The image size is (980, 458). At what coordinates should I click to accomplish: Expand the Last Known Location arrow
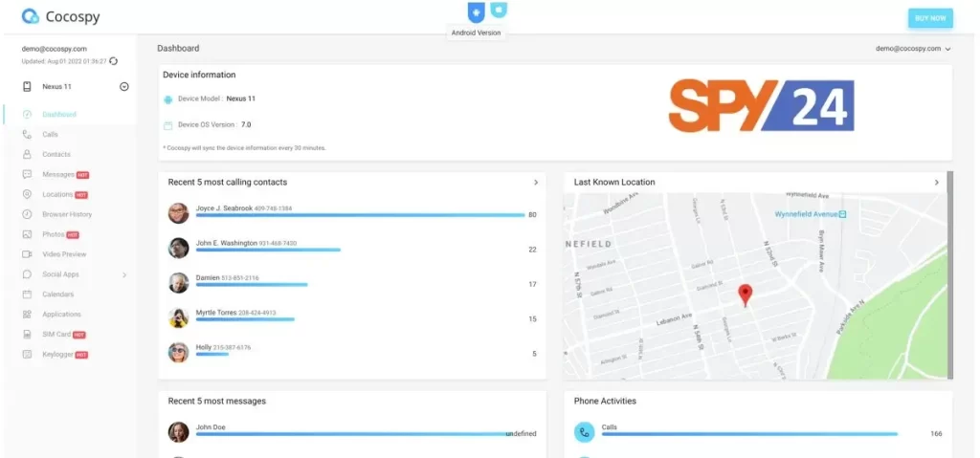(x=936, y=183)
